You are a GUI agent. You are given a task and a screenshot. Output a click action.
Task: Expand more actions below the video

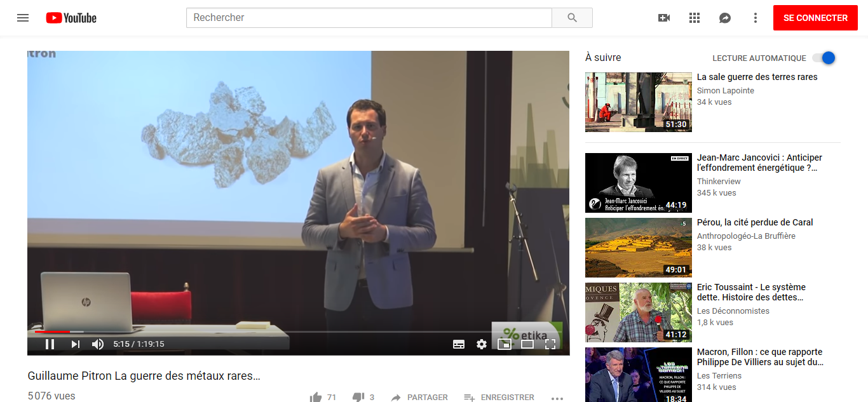[557, 398]
